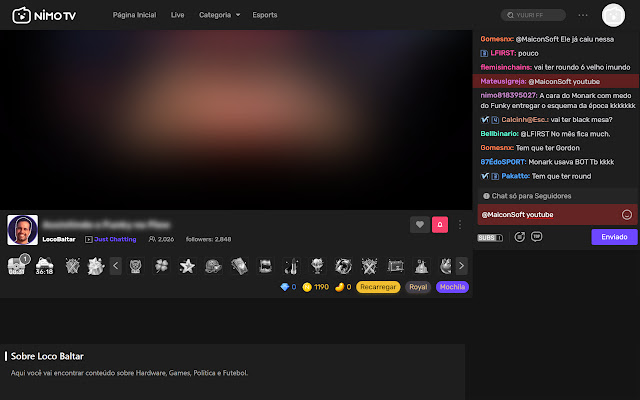
Task: Open the Página Inicial menu item
Action: coord(136,16)
